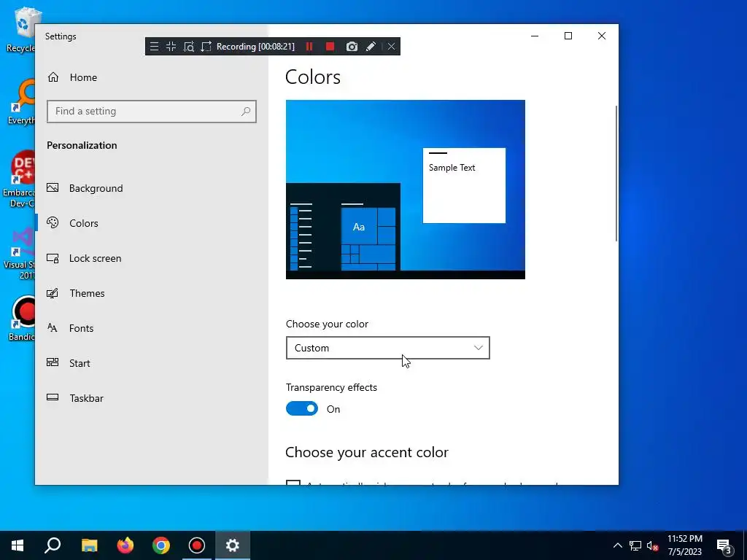Click the muted volume tray icon

pyautogui.click(x=652, y=545)
